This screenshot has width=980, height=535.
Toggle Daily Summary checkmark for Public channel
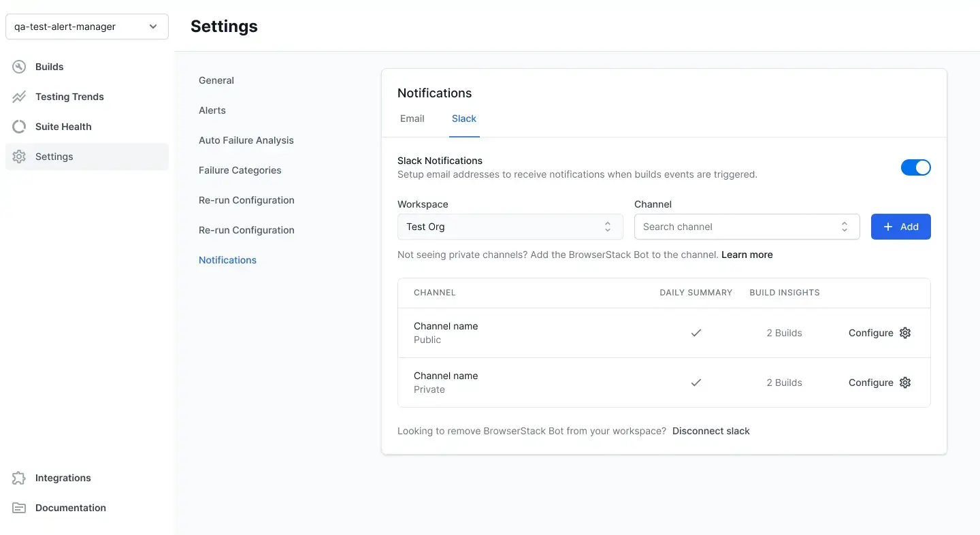click(696, 333)
